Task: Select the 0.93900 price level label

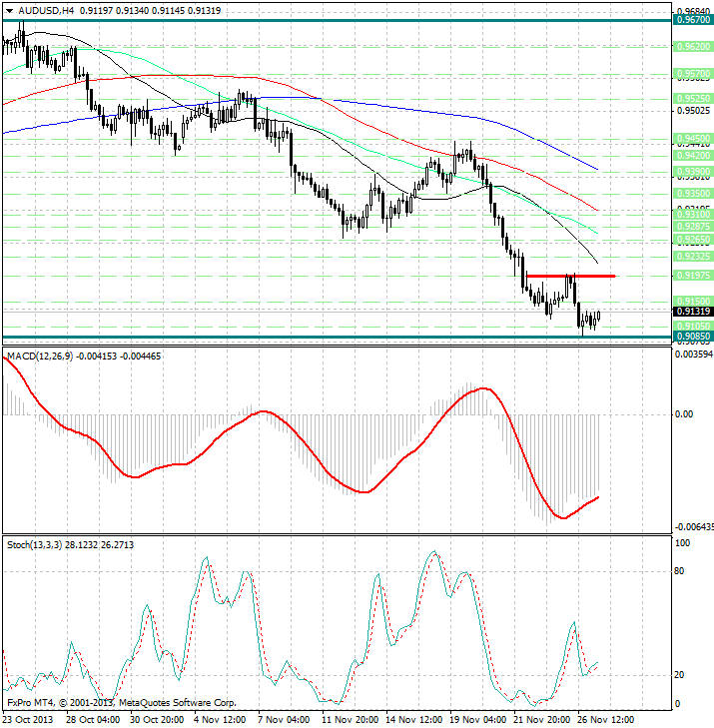Action: click(x=693, y=172)
